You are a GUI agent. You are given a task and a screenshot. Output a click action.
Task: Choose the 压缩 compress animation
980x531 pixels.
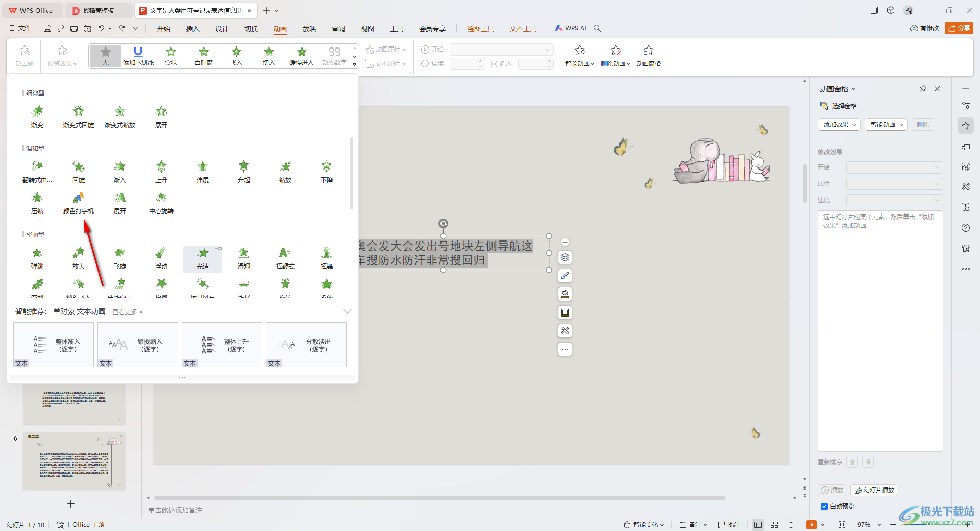coord(37,202)
